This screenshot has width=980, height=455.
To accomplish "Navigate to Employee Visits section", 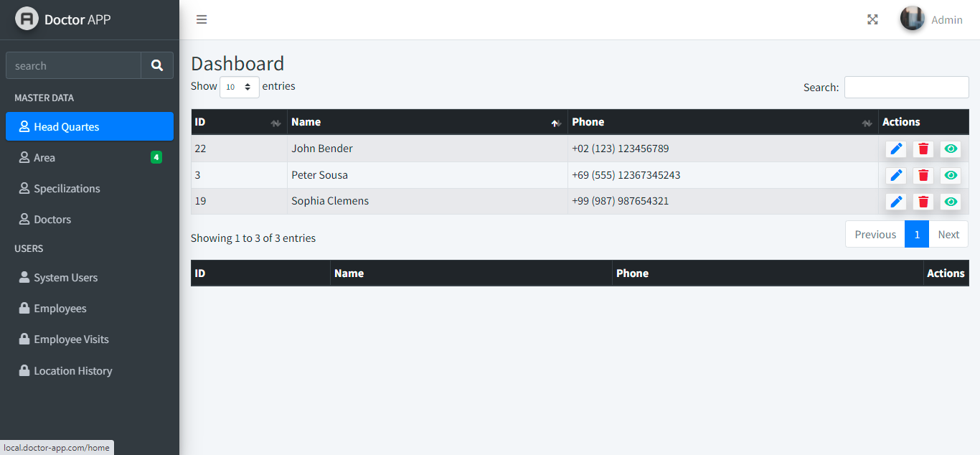I will click(72, 339).
